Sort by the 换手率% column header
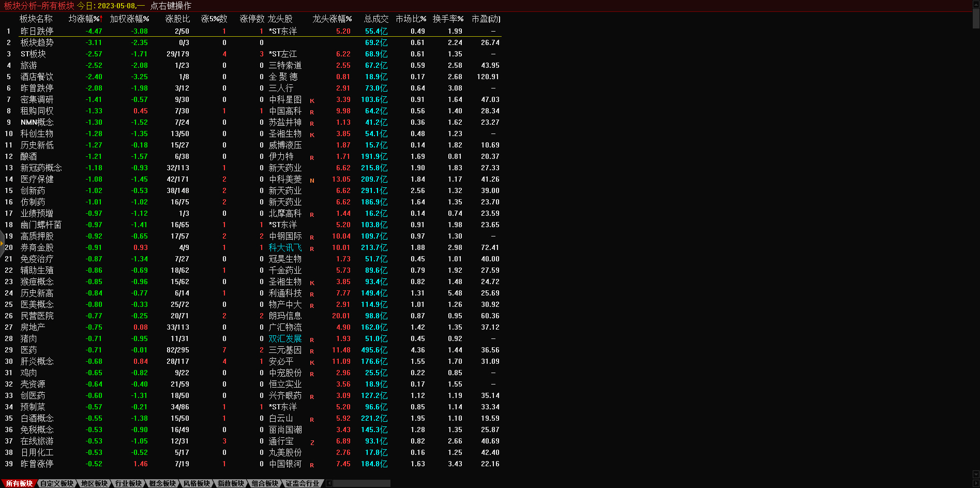Screen dimensions: 980x488 coord(448,19)
